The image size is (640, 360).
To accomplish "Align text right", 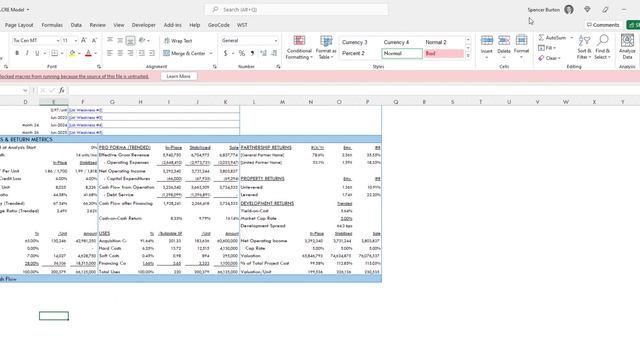I will point(130,53).
